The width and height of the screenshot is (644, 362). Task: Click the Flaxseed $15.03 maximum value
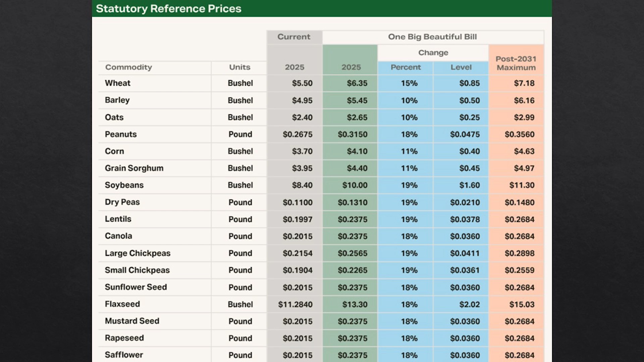pos(522,305)
